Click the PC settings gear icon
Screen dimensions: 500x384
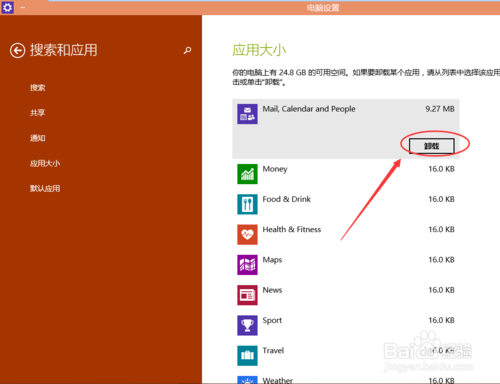point(7,7)
